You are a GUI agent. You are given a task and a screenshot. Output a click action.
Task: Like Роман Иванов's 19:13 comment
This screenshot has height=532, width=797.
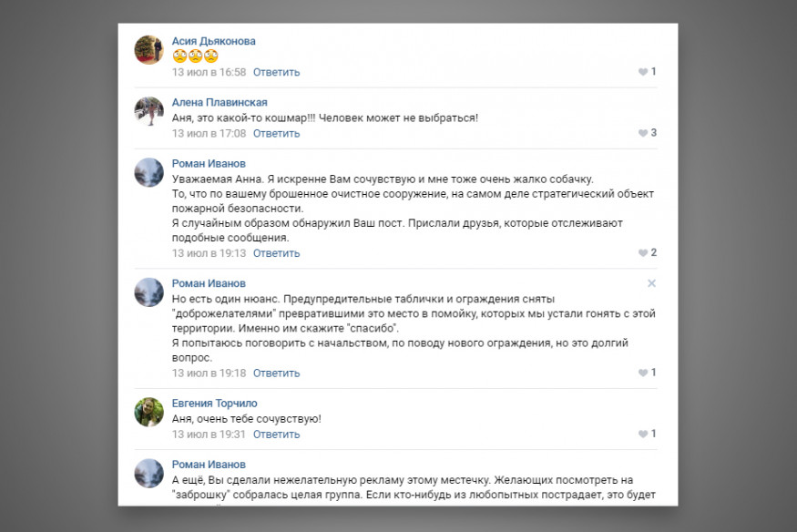pos(643,253)
